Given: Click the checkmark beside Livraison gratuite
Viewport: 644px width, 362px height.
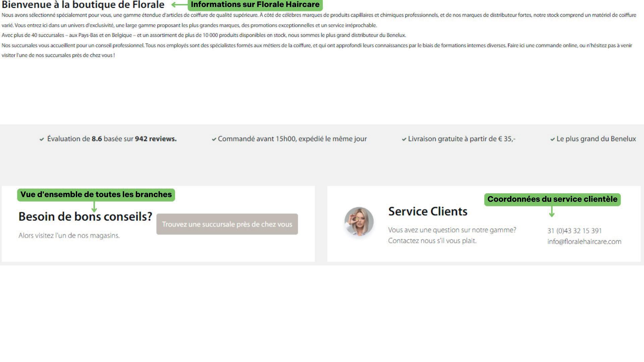Looking at the screenshot, I should pyautogui.click(x=404, y=139).
